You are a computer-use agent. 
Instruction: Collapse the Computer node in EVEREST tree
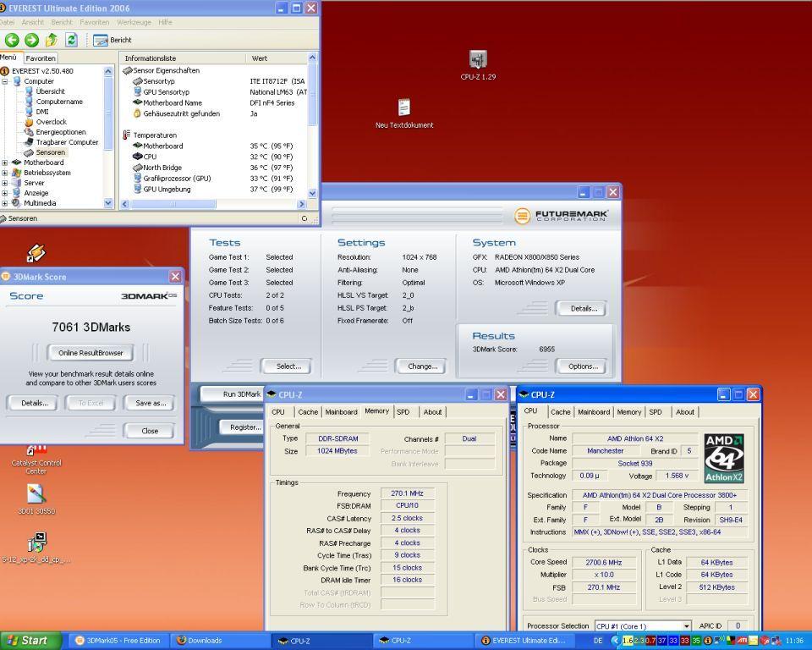pyautogui.click(x=5, y=81)
